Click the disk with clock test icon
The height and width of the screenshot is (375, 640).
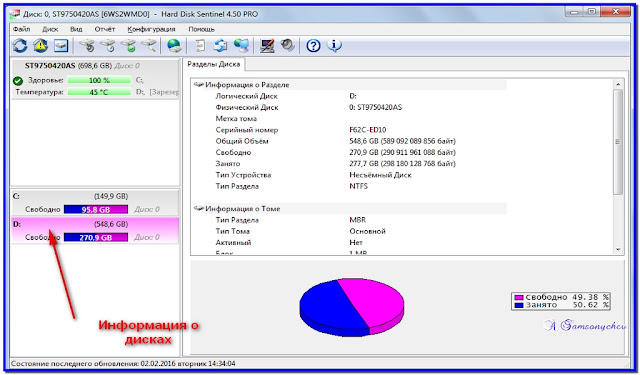pyautogui.click(x=108, y=45)
